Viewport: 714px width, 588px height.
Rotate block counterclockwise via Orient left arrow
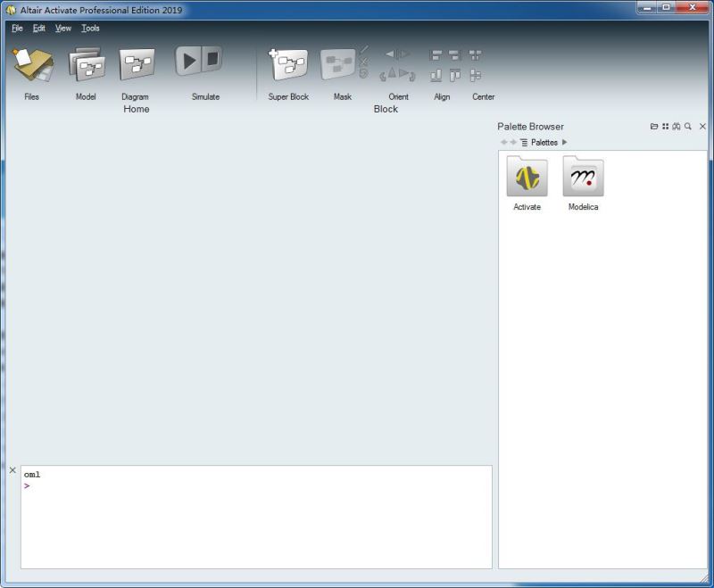(383, 76)
